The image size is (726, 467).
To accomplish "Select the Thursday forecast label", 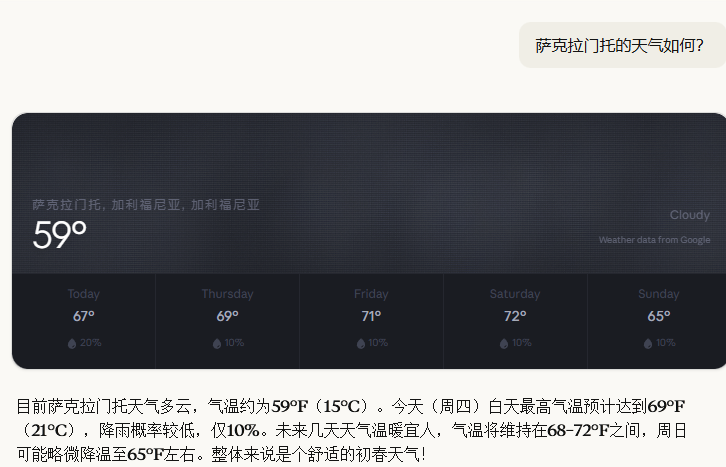I will click(x=227, y=294).
